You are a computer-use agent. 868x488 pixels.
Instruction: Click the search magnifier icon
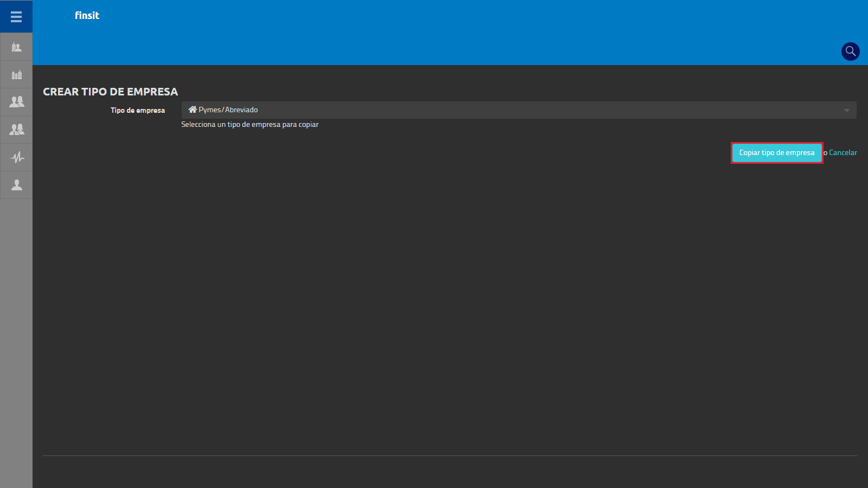point(850,52)
